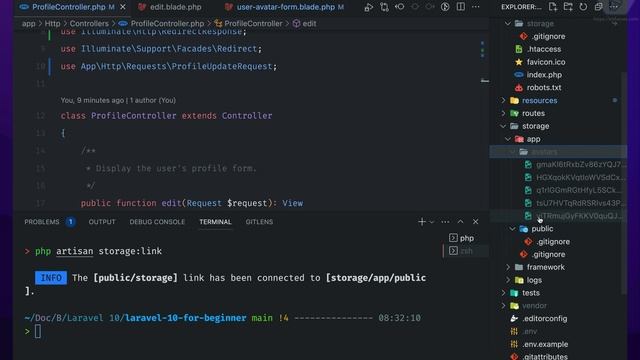Image resolution: width=640 pixels, height=360 pixels.
Task: Maximize the panel with the up chevron
Action: coord(460,222)
